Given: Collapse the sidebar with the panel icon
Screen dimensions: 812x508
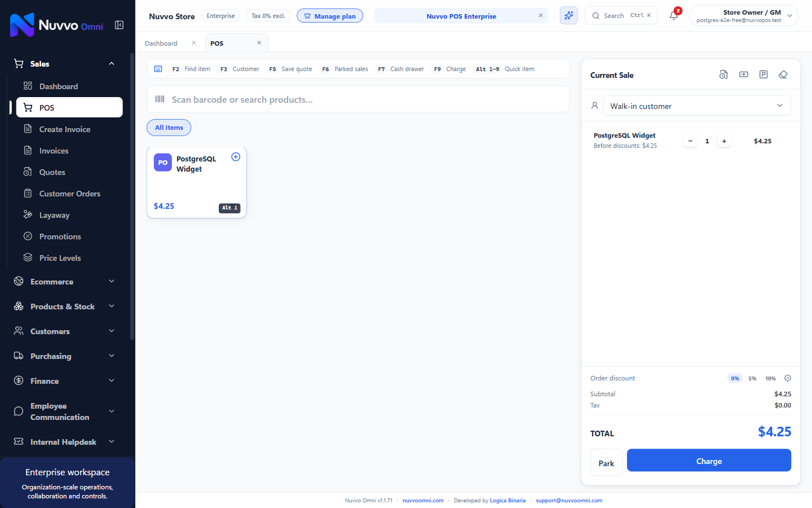Looking at the screenshot, I should point(119,25).
